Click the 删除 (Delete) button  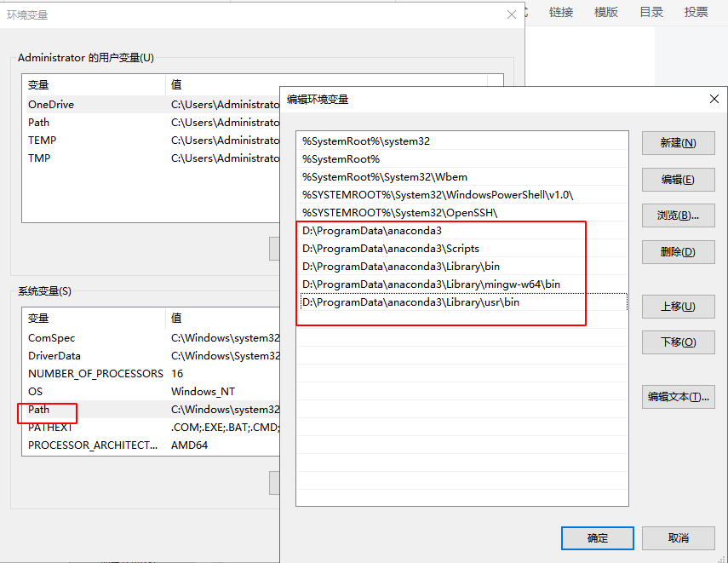678,251
